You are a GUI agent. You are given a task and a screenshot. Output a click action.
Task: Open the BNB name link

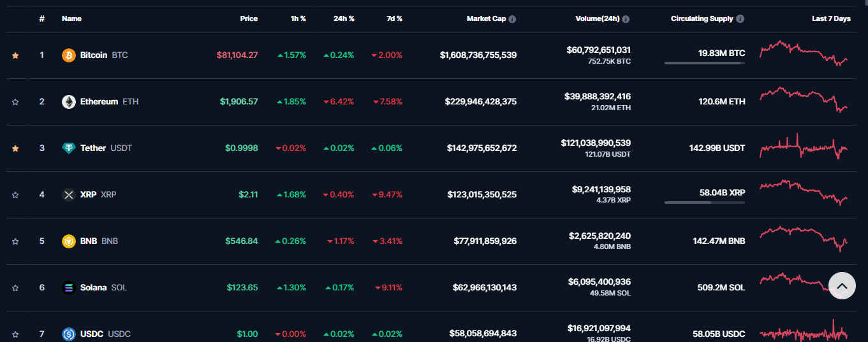[99, 241]
